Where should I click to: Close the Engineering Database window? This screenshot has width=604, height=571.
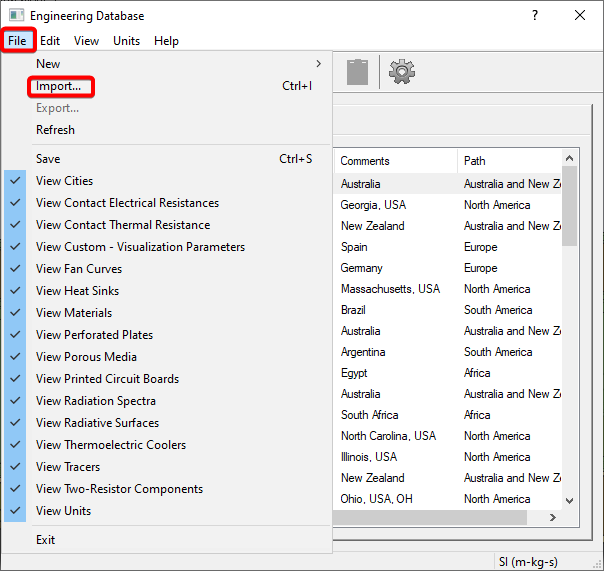[580, 15]
